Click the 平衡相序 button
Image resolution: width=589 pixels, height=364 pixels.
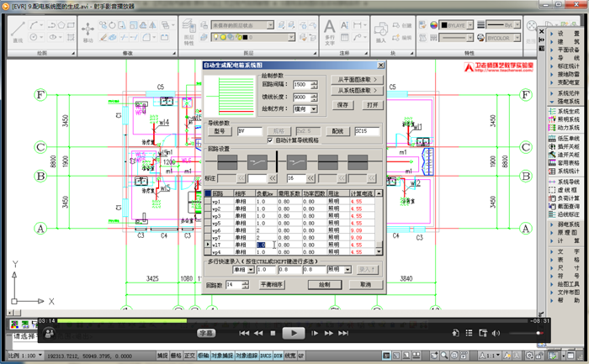click(x=272, y=285)
